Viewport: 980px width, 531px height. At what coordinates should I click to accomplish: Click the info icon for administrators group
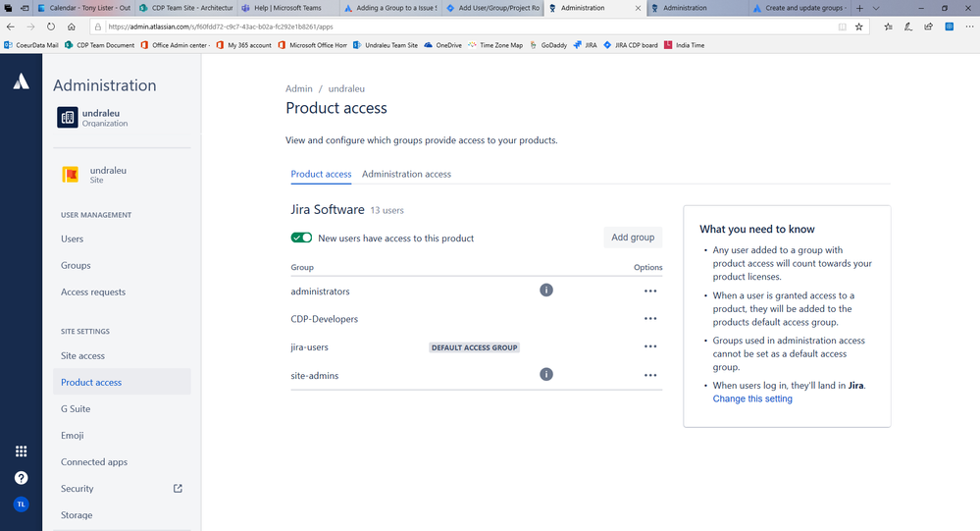click(x=546, y=291)
